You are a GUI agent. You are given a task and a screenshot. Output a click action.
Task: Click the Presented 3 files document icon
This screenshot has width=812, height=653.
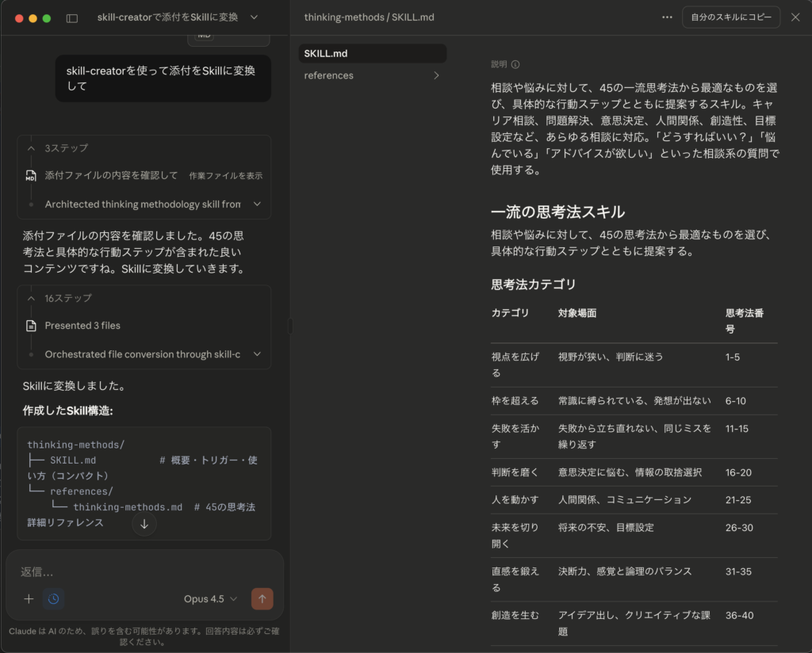click(x=31, y=326)
